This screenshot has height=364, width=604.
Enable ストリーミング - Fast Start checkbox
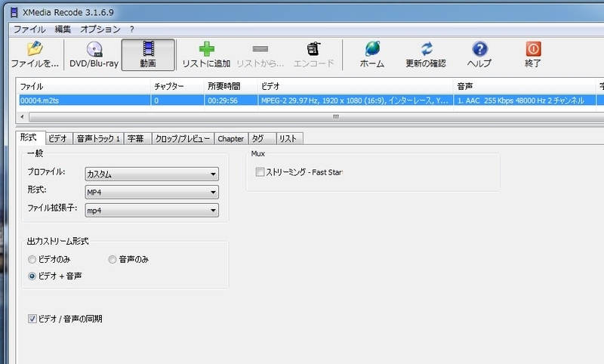260,172
